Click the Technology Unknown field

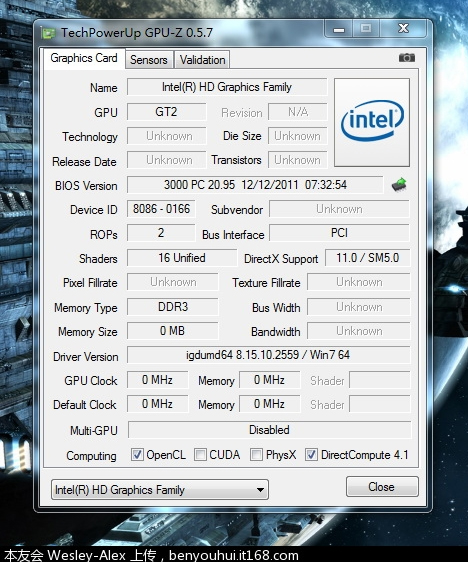click(x=166, y=136)
